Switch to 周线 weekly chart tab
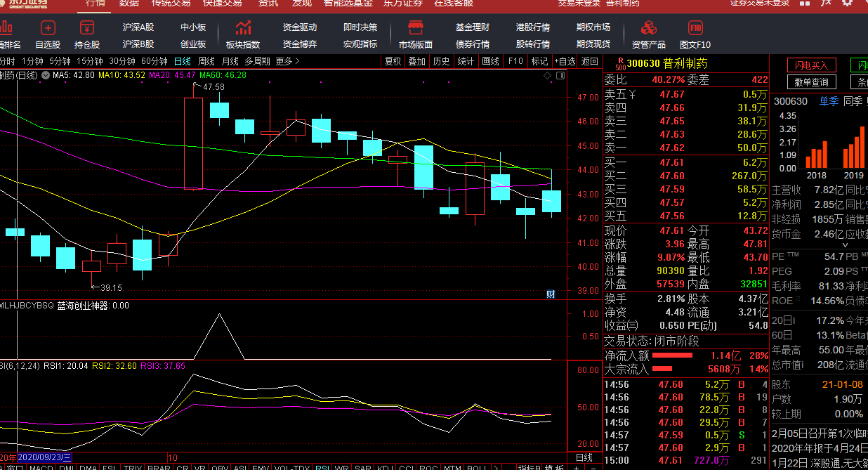 [x=206, y=61]
